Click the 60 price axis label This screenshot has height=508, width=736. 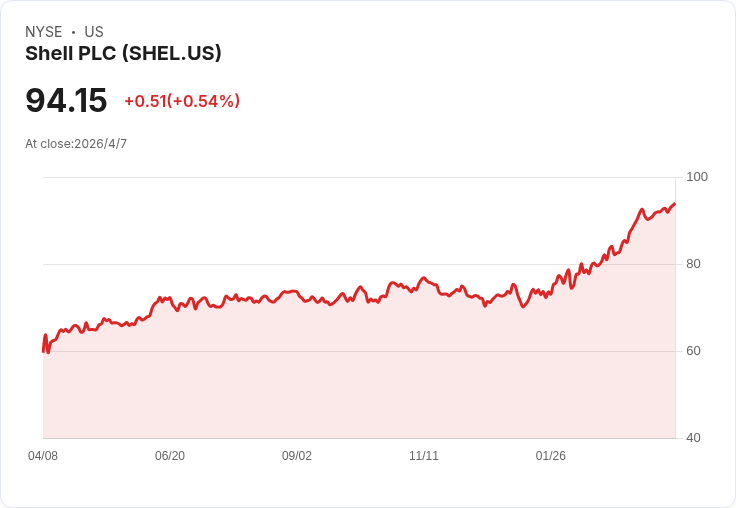(x=693, y=351)
